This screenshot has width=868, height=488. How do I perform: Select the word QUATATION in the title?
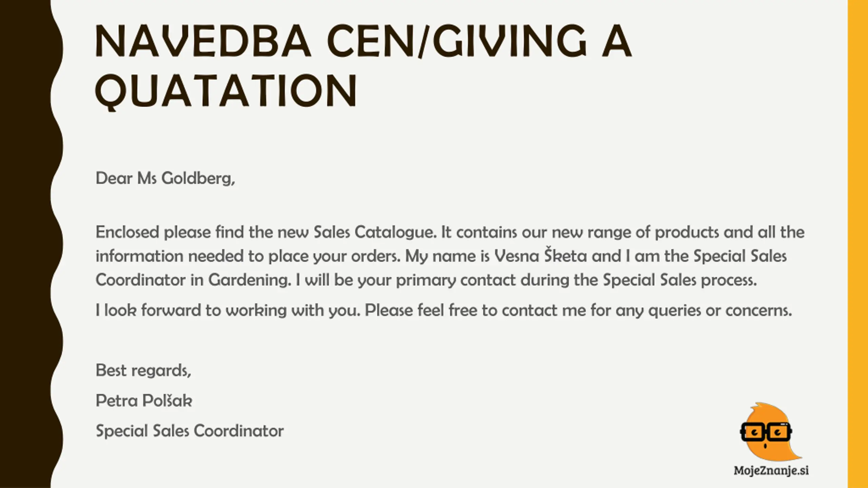coord(226,91)
